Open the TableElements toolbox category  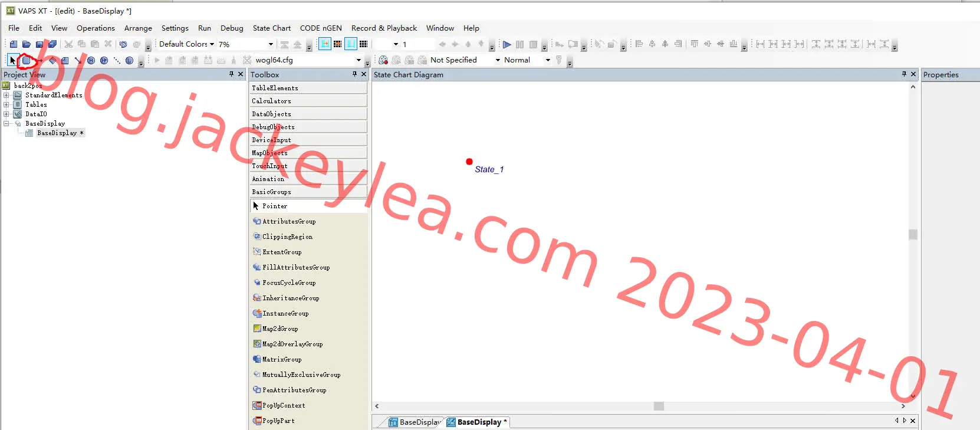[x=308, y=88]
